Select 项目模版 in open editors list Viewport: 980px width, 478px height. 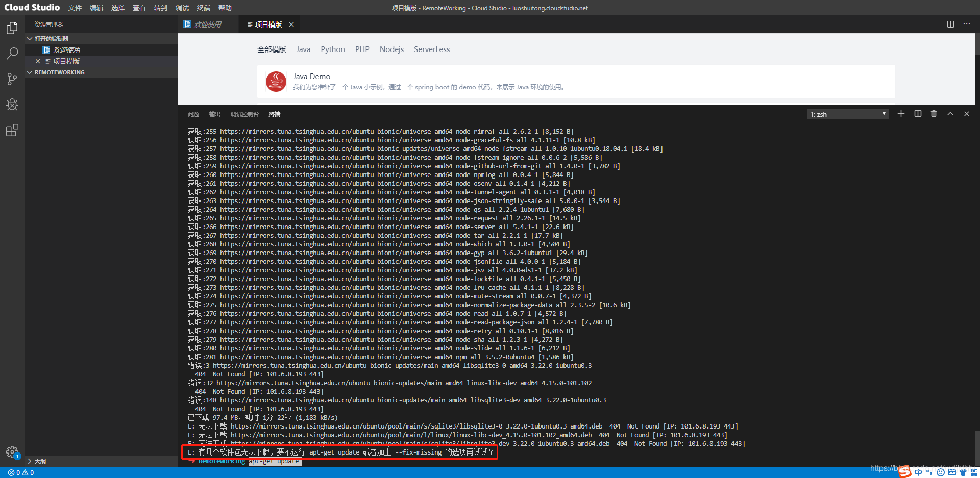pos(101,61)
